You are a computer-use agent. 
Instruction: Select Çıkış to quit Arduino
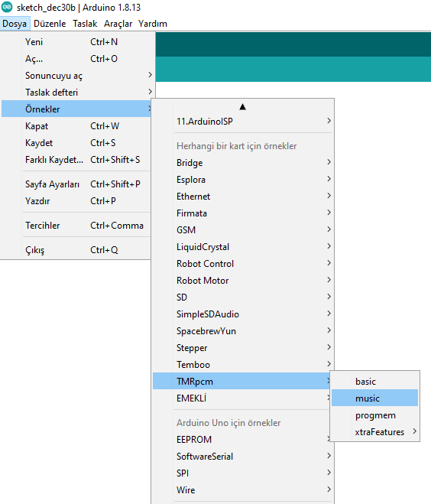[76, 250]
